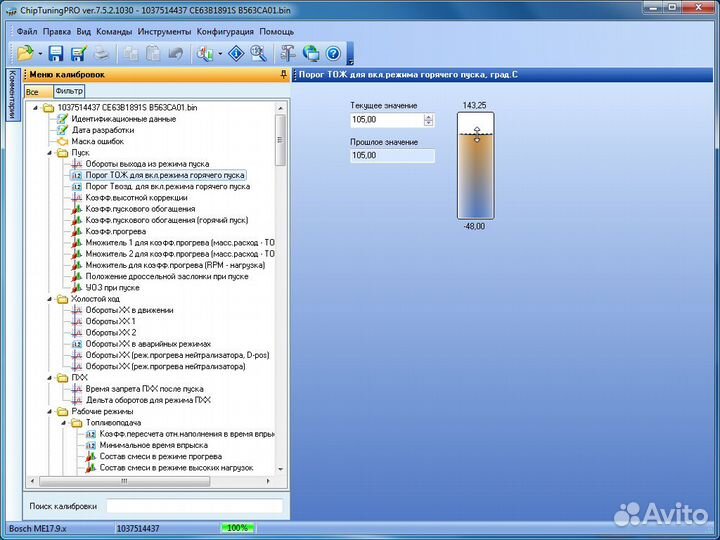This screenshot has width=720, height=540.
Task: Collapse the Пуск folder in the tree
Action: [x=48, y=153]
